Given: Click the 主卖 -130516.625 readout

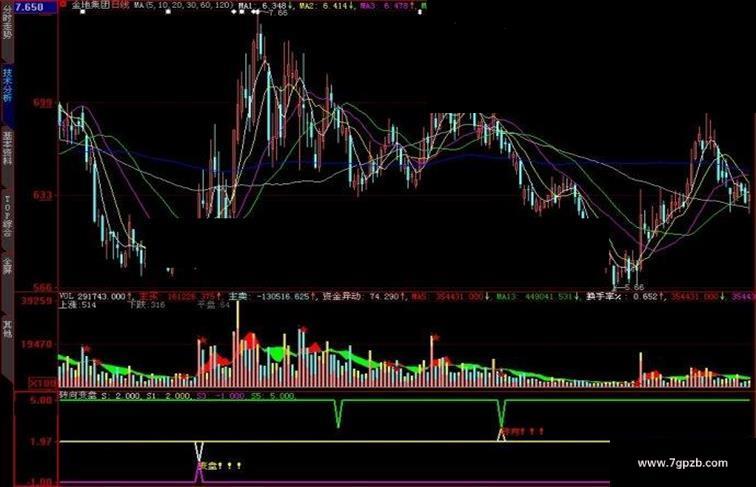Looking at the screenshot, I should pyautogui.click(x=271, y=296).
